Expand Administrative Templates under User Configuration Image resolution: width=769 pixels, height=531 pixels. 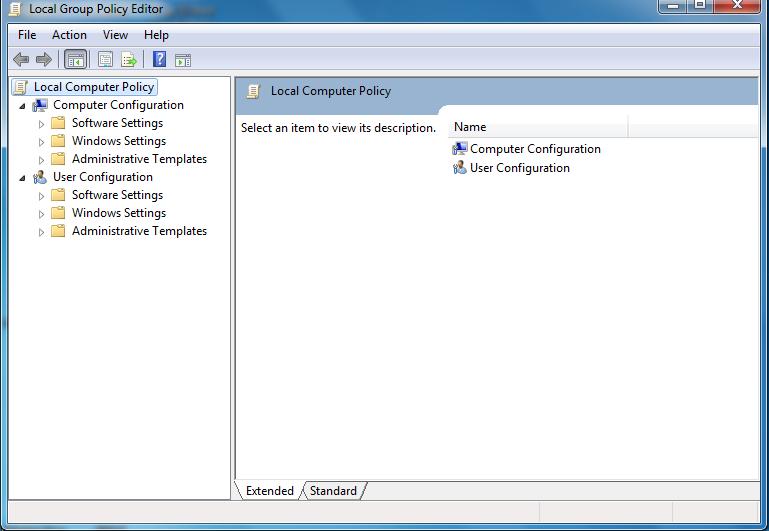[41, 232]
